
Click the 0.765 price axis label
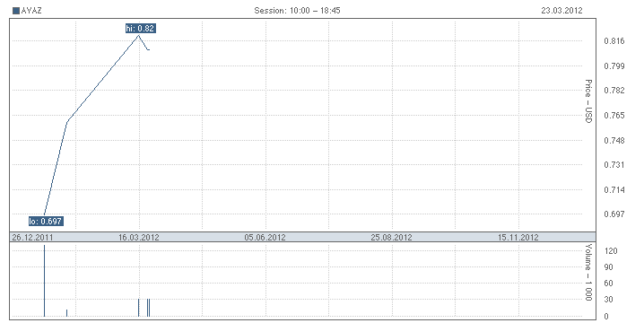[x=614, y=115]
